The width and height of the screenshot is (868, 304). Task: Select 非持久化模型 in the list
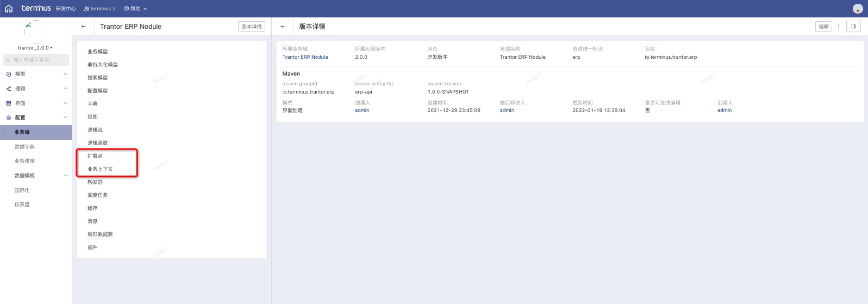tap(103, 65)
